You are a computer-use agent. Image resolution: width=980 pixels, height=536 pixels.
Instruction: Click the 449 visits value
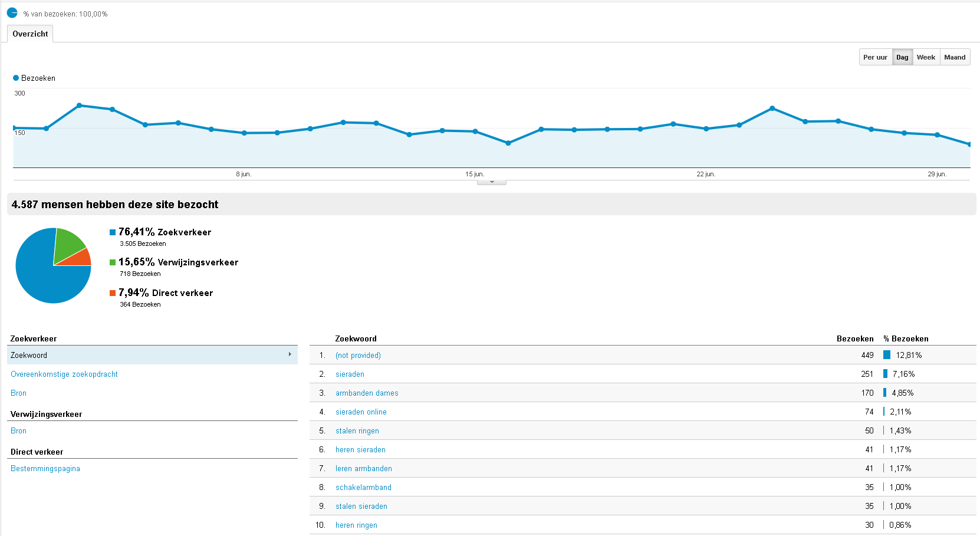coord(867,355)
